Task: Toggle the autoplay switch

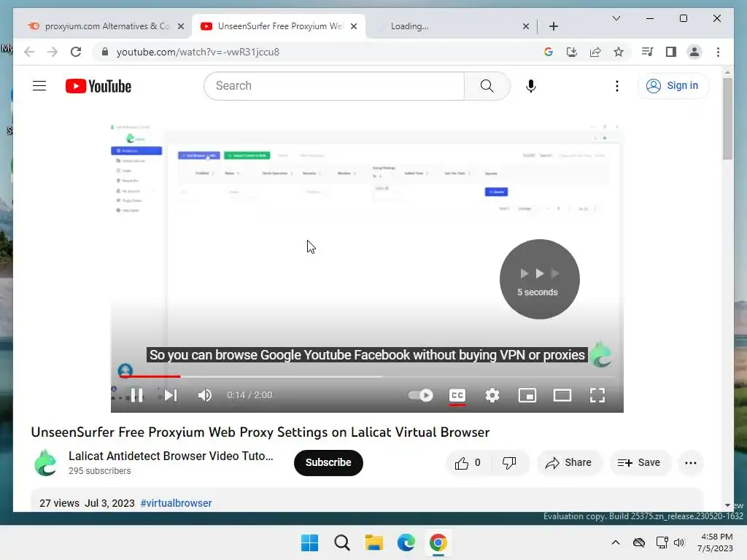Action: (x=420, y=395)
